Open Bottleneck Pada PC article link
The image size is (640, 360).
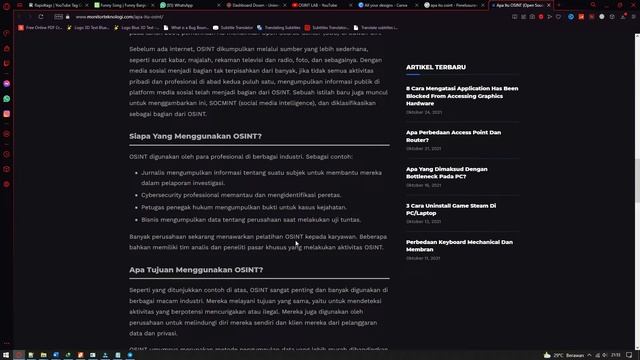point(447,173)
